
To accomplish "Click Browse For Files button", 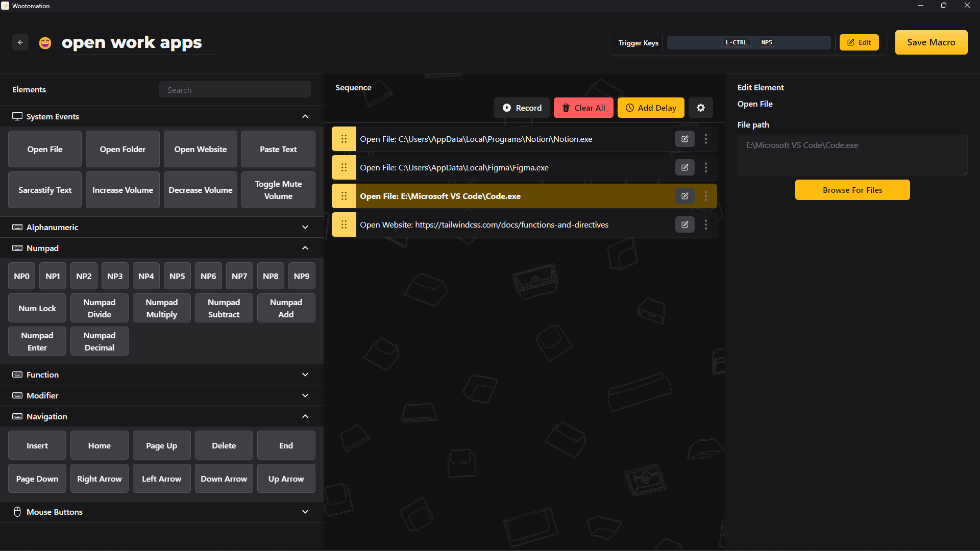I will click(852, 190).
